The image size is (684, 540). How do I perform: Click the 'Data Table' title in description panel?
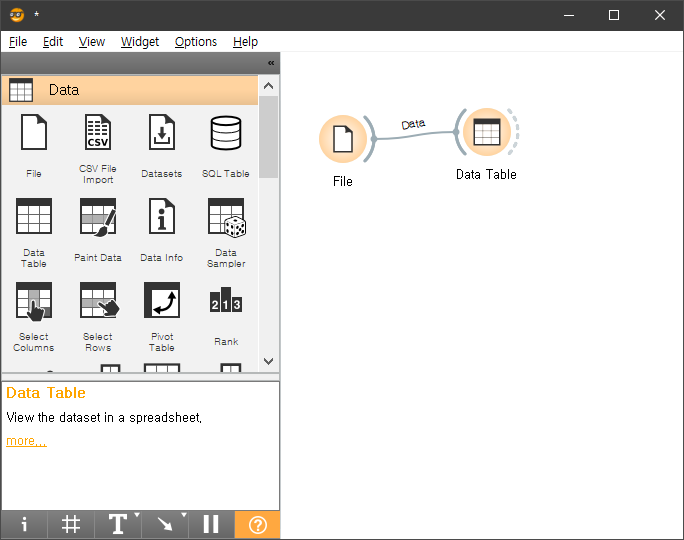(x=46, y=393)
